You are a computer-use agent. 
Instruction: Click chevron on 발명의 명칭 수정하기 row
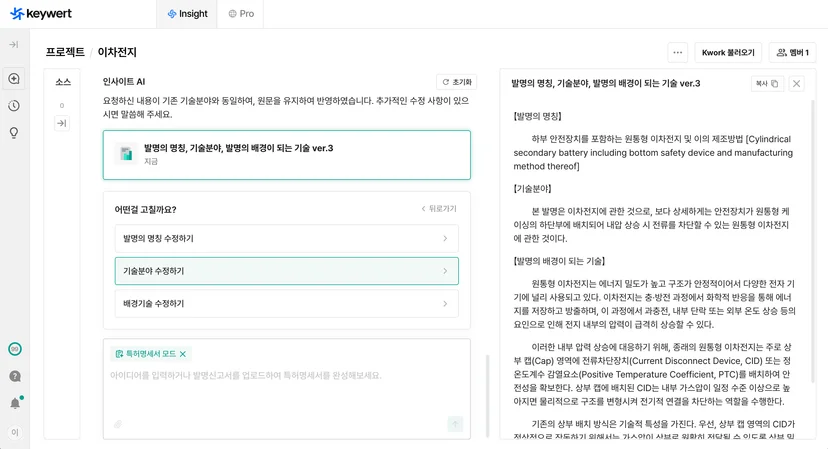(x=445, y=239)
